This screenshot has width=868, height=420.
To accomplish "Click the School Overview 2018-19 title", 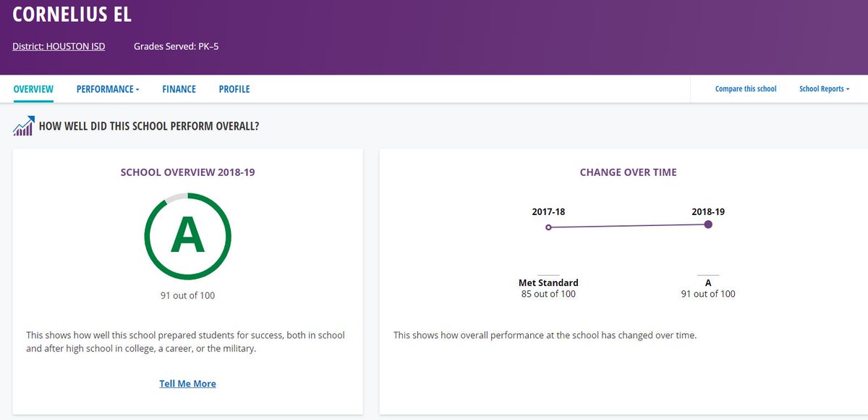I will coord(187,172).
